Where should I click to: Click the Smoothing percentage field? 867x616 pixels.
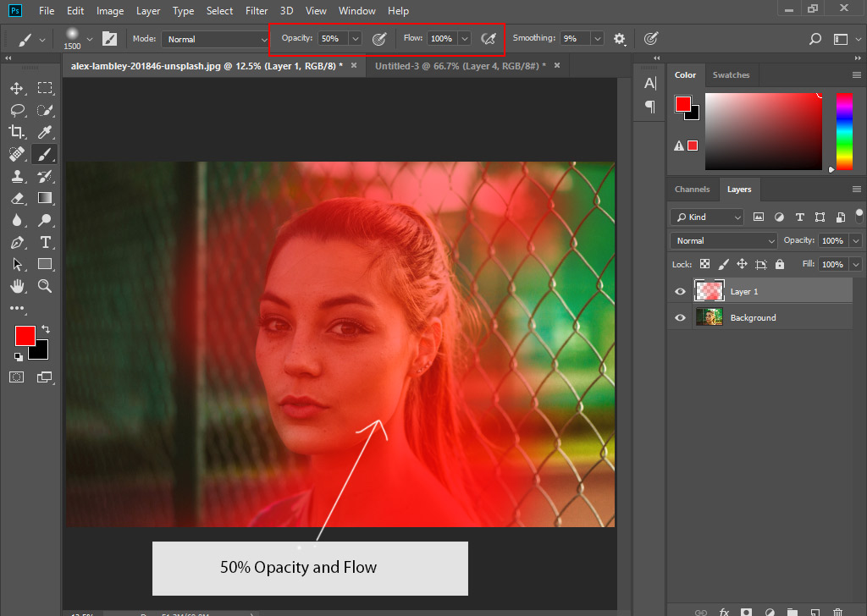click(574, 39)
